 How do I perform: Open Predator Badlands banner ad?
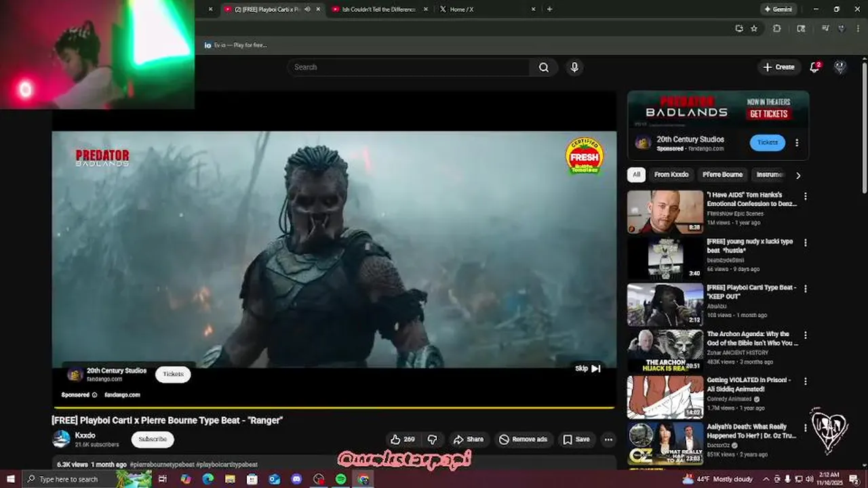[718, 109]
